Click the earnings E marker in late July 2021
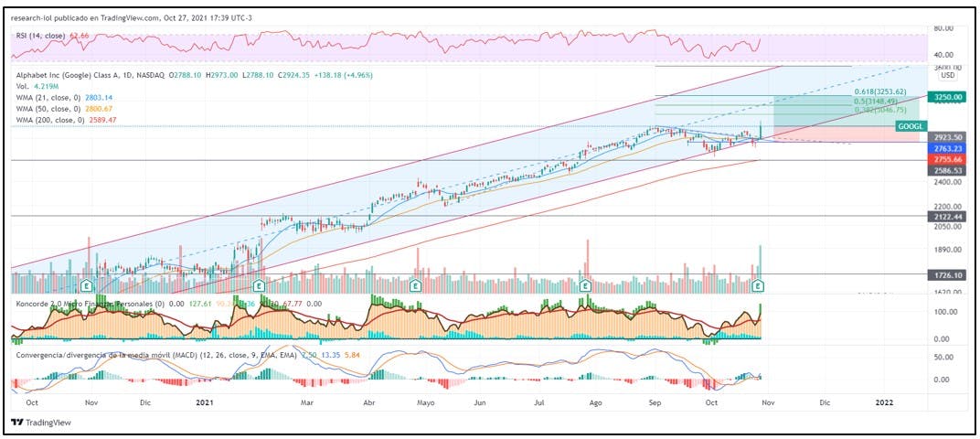980x439 pixels. click(x=585, y=285)
